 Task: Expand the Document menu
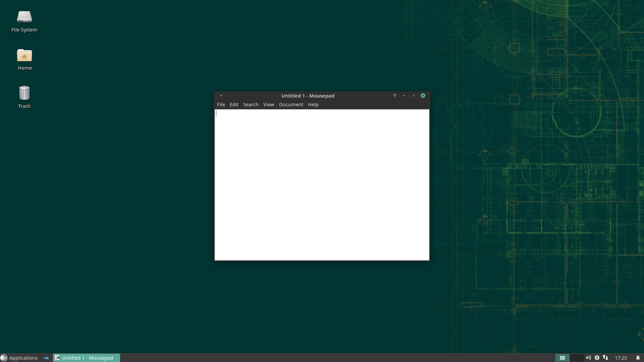click(291, 105)
